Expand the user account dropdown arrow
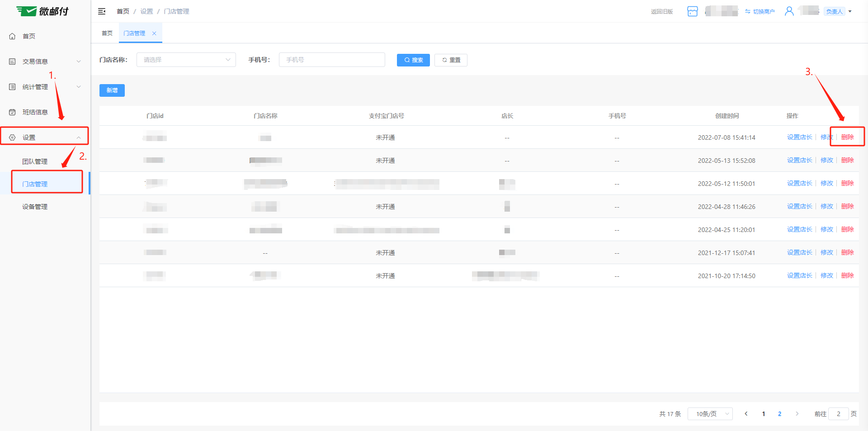868x431 pixels. (x=850, y=12)
